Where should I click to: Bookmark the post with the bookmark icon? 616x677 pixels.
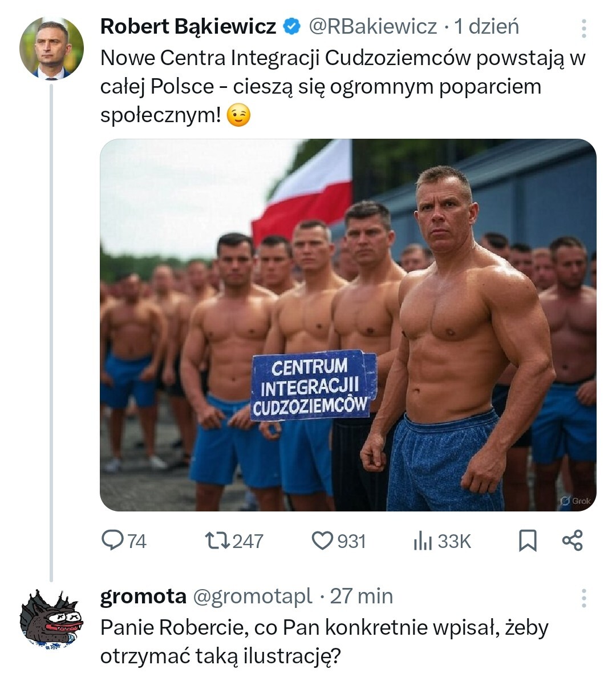(x=527, y=541)
